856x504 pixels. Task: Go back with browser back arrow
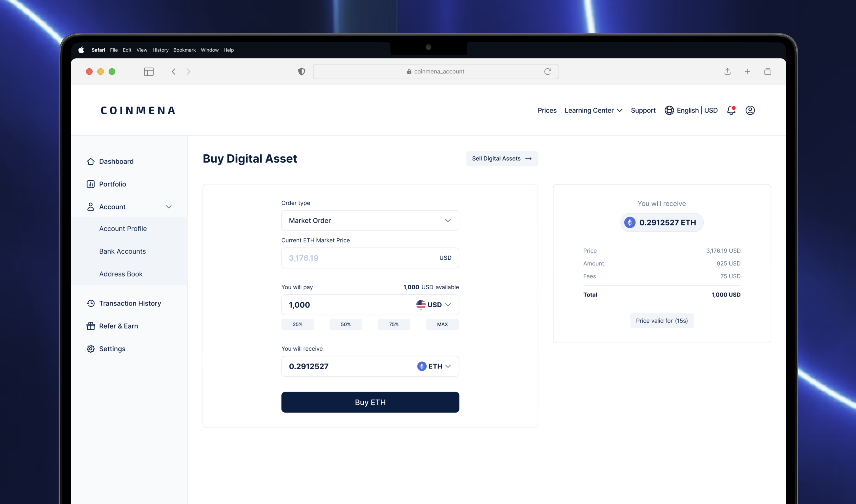174,72
